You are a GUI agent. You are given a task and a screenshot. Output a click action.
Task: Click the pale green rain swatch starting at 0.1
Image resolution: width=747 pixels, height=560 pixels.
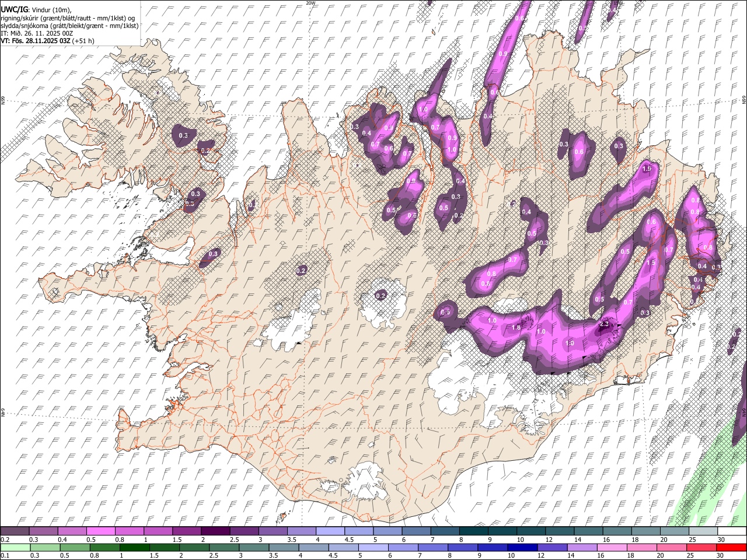point(15,547)
